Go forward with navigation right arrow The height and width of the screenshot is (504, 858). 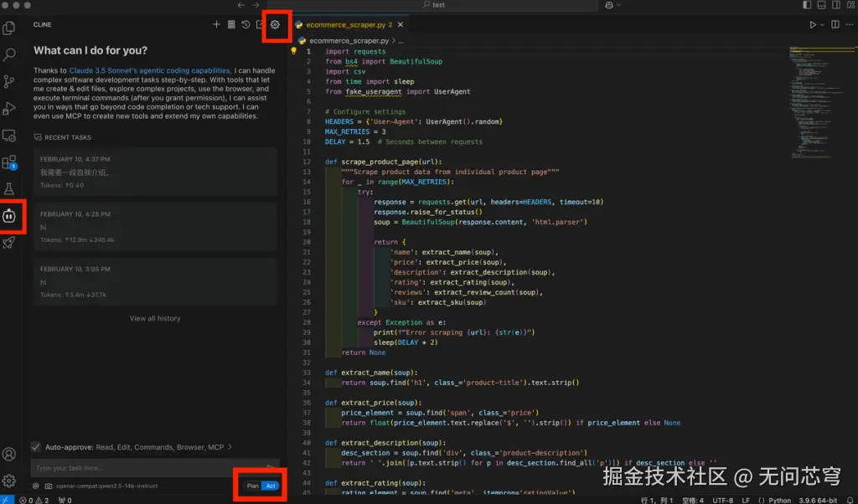click(x=256, y=5)
